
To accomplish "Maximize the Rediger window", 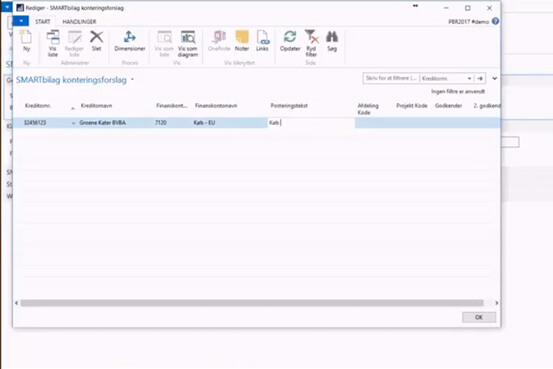I will point(468,8).
